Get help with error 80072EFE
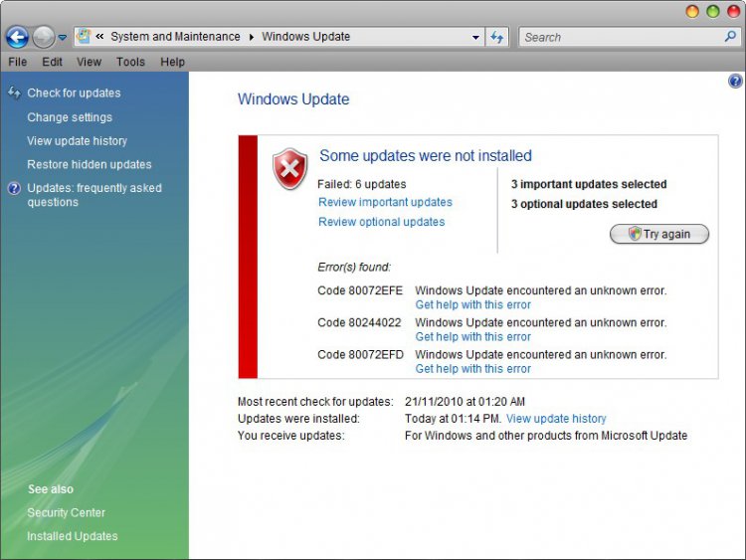 (x=472, y=305)
